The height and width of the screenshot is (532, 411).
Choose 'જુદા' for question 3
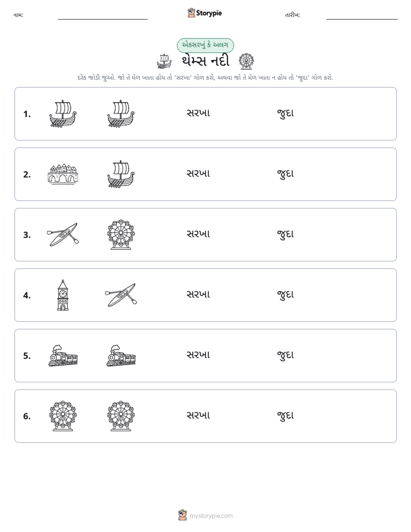pyautogui.click(x=285, y=234)
